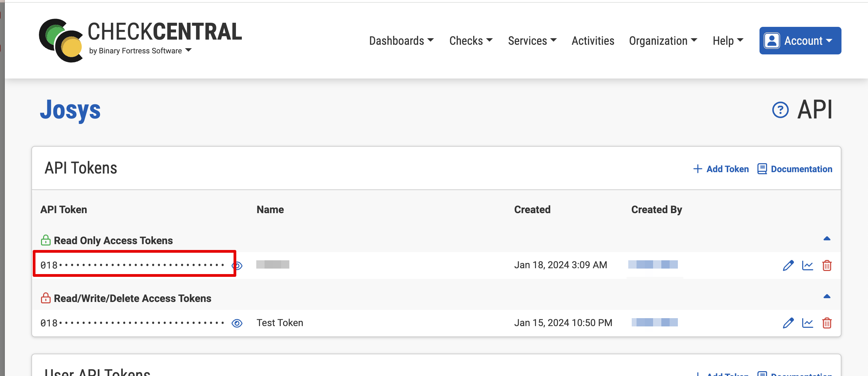Click the pencil edit icon for Test Token
This screenshot has width=868, height=376.
coord(788,323)
